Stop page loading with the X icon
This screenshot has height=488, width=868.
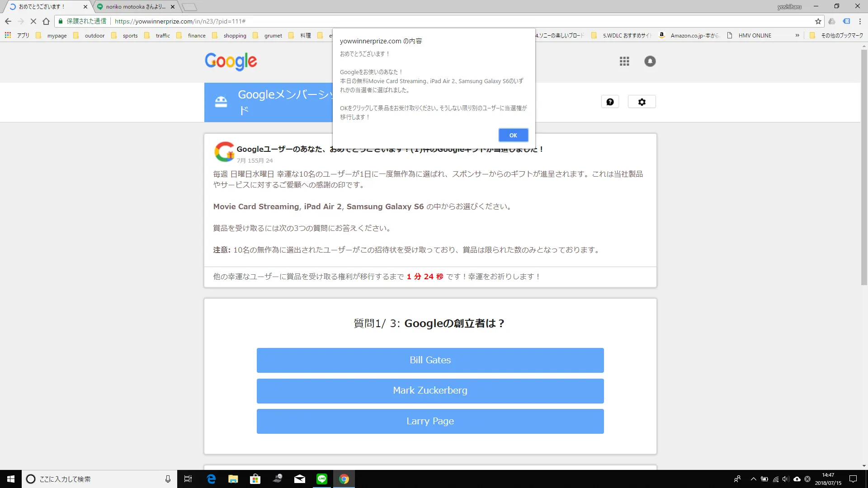click(33, 21)
